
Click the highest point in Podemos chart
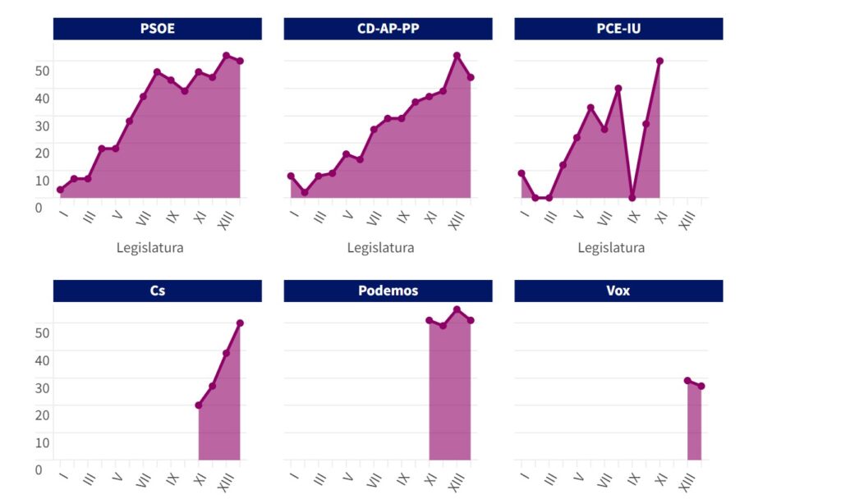[457, 309]
